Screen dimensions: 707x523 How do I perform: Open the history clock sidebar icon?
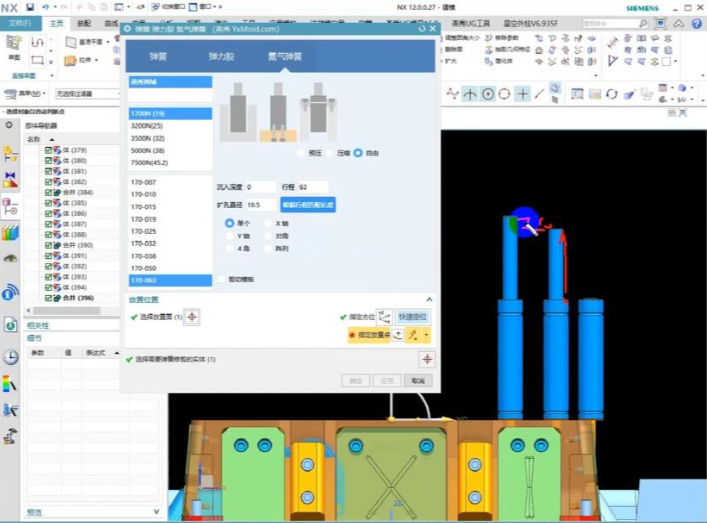pos(10,357)
